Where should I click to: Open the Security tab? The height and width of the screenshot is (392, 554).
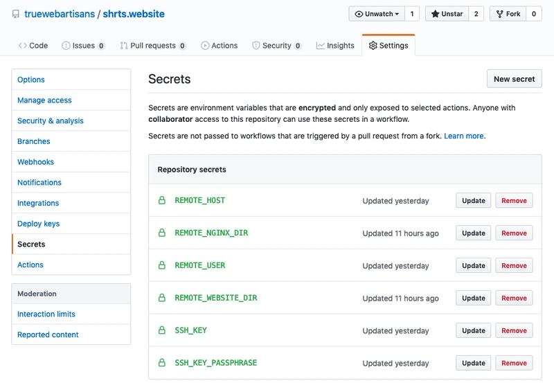(276, 46)
